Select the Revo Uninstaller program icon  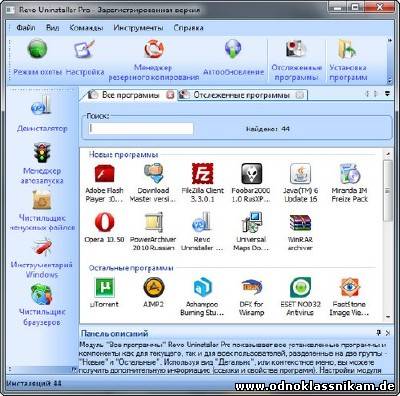(x=202, y=222)
